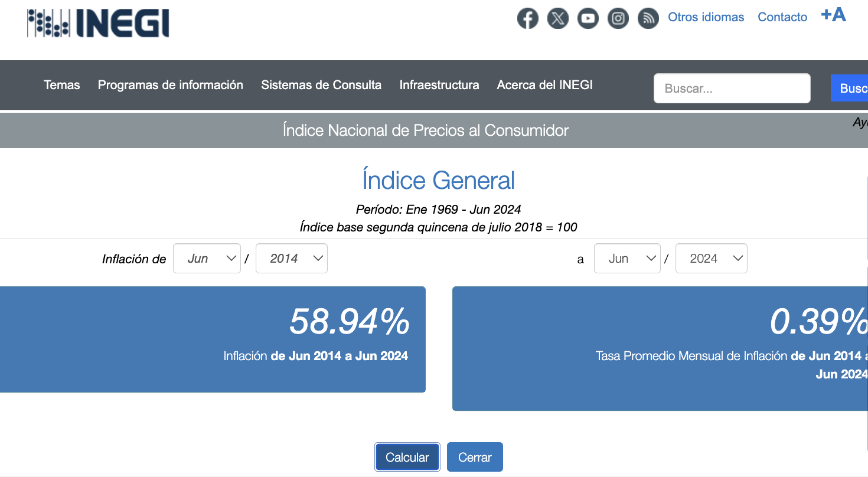868x477 pixels.
Task: Open Programas de información menu
Action: click(x=171, y=85)
